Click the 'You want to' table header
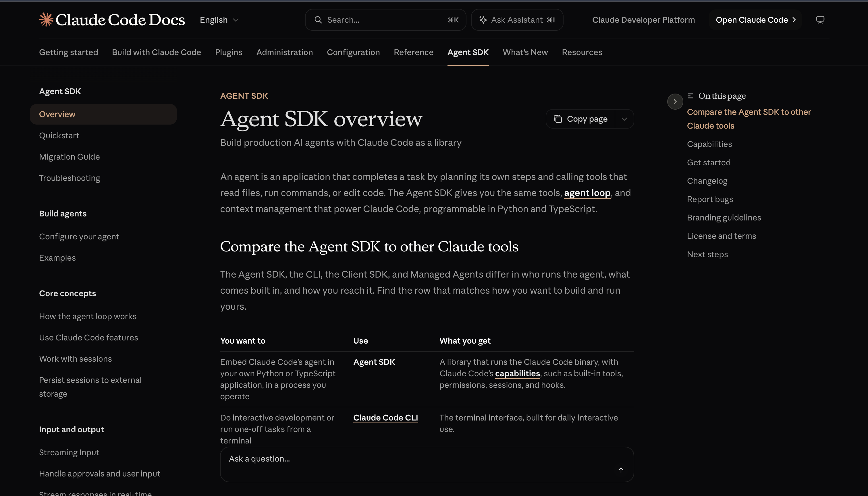Viewport: 868px width, 496px height. (243, 341)
